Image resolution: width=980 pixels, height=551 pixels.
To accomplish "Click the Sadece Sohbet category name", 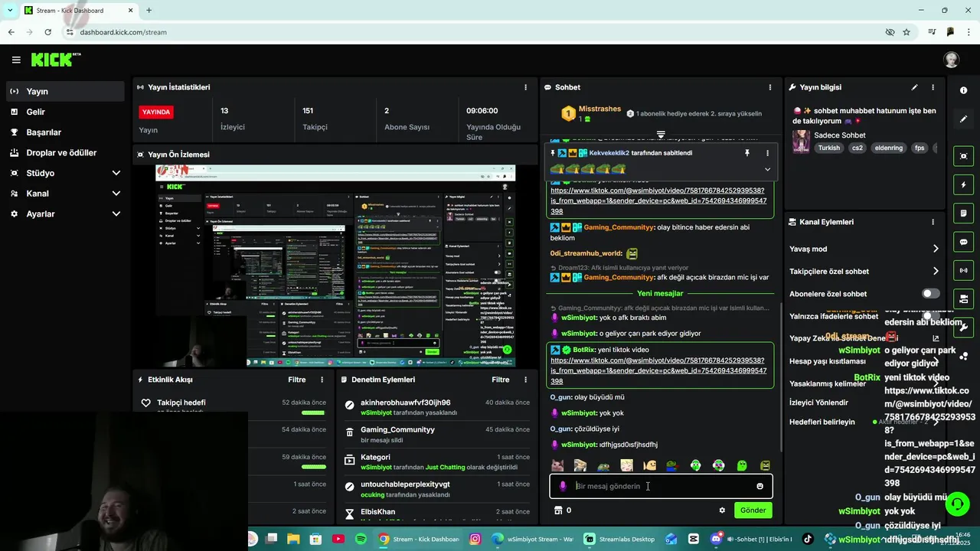I will [840, 135].
